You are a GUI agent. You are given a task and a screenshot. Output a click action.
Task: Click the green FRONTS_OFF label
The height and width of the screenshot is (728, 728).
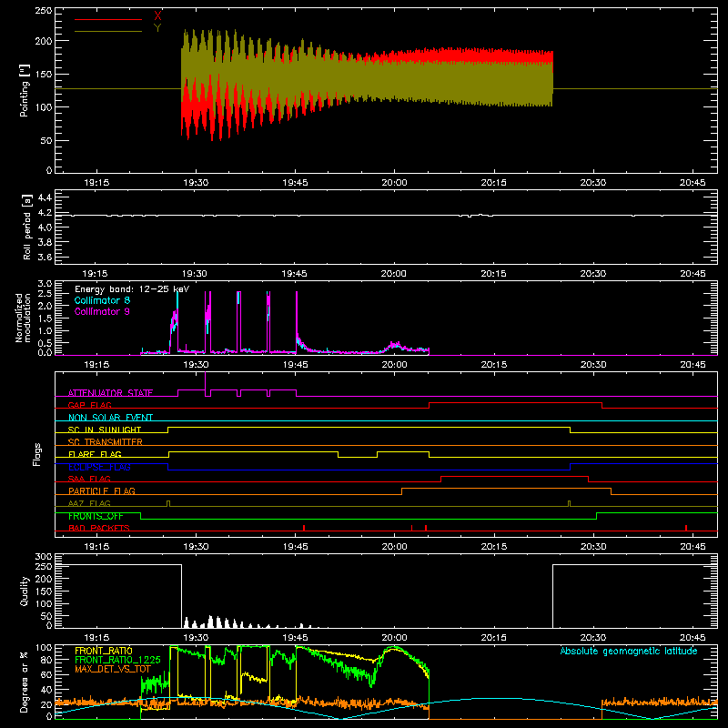click(96, 516)
